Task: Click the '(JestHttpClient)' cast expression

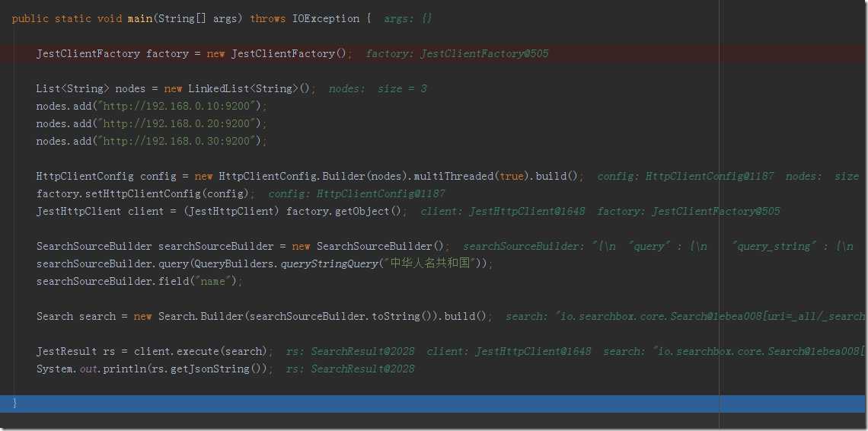Action: (231, 212)
